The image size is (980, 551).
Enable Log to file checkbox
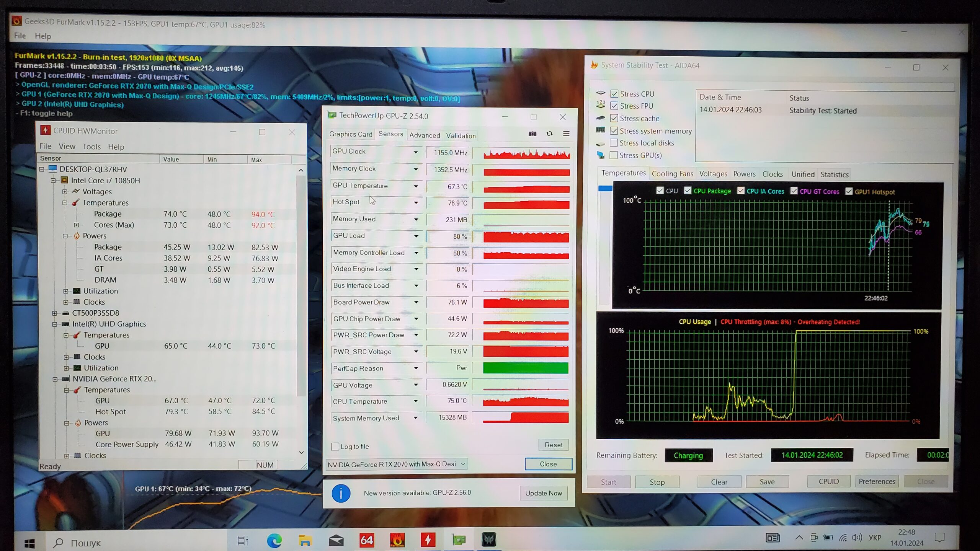point(335,447)
